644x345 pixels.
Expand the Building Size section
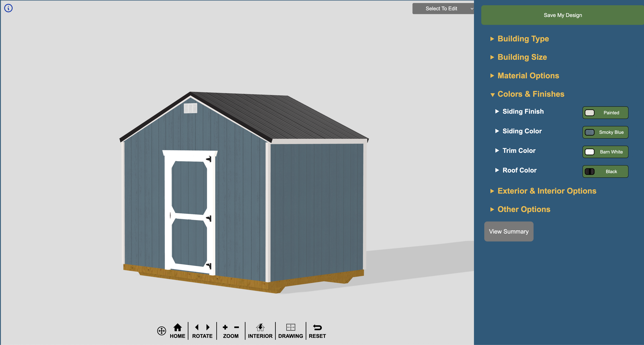tap(522, 57)
